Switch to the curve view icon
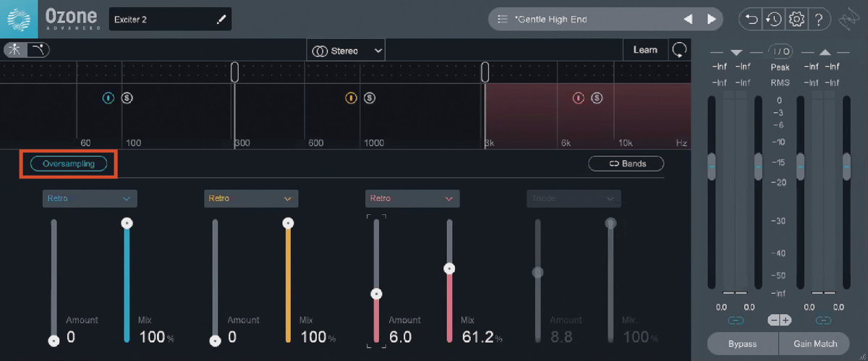The image size is (868, 361). tap(38, 49)
